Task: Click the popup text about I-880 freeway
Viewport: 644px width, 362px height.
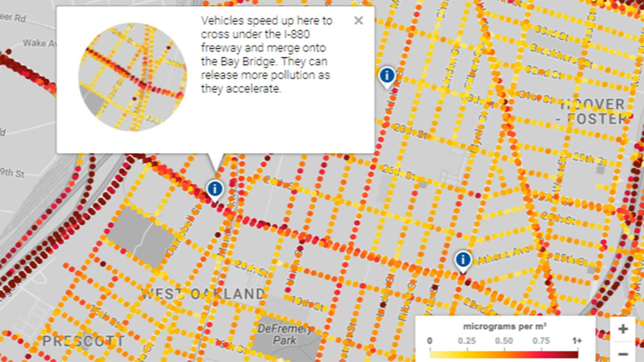Action: coord(266,54)
